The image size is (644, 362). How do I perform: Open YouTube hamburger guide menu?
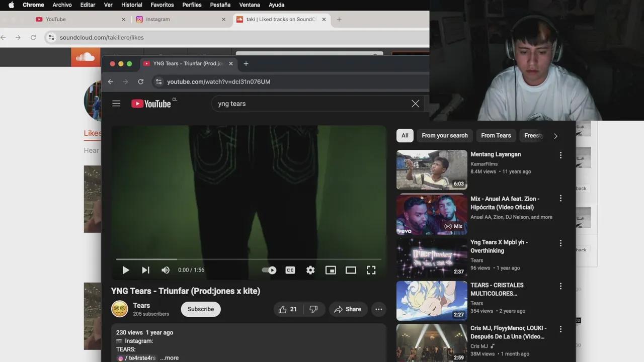pos(116,104)
